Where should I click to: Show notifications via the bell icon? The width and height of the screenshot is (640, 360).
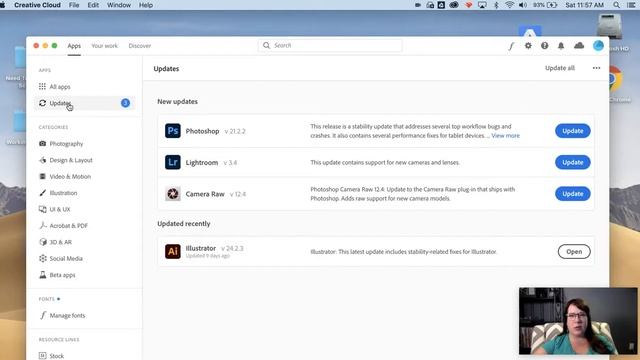(561, 46)
